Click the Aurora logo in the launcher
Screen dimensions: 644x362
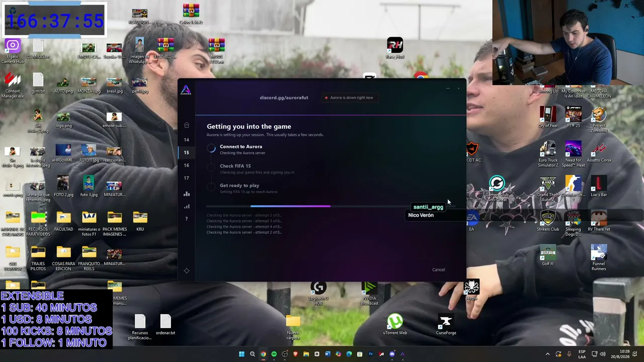click(186, 90)
